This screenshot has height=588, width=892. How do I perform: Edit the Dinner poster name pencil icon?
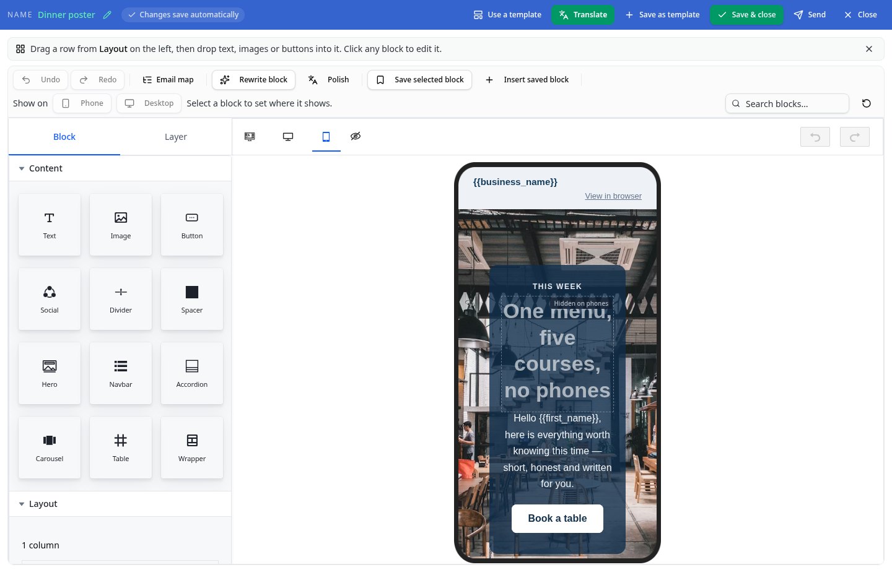[x=107, y=15]
